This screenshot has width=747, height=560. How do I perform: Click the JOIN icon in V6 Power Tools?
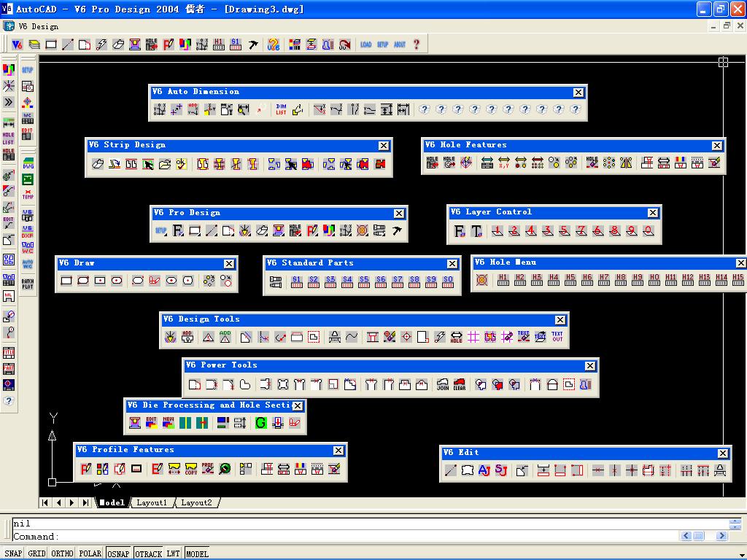(443, 384)
